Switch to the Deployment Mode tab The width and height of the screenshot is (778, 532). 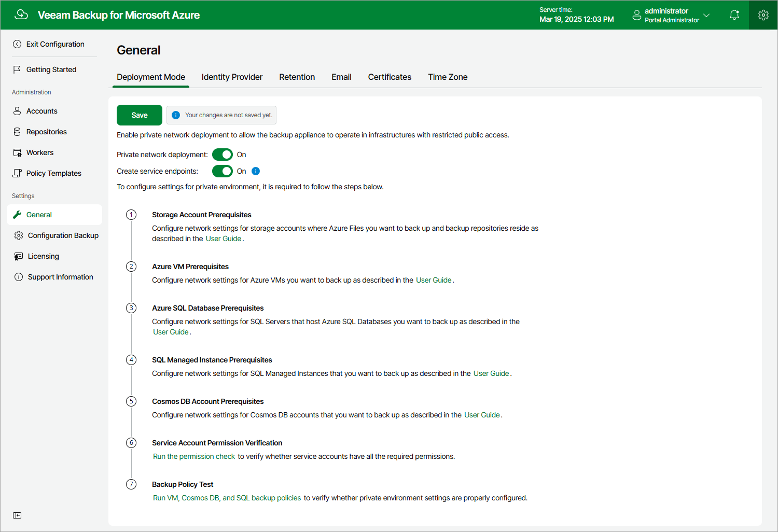151,77
